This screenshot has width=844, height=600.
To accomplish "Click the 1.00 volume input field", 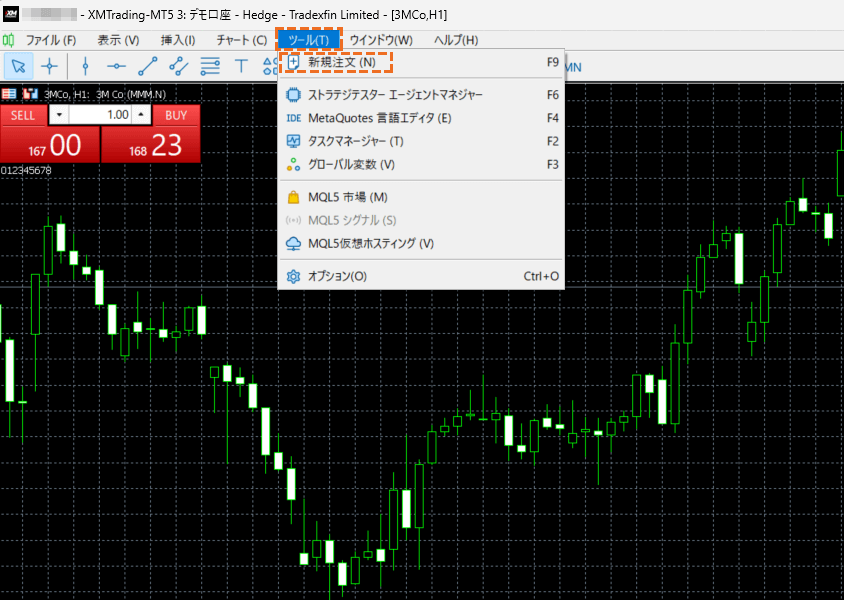I will (100, 115).
